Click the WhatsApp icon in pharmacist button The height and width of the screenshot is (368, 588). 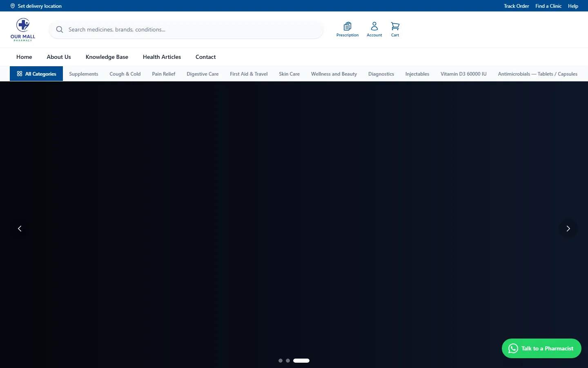(x=513, y=348)
